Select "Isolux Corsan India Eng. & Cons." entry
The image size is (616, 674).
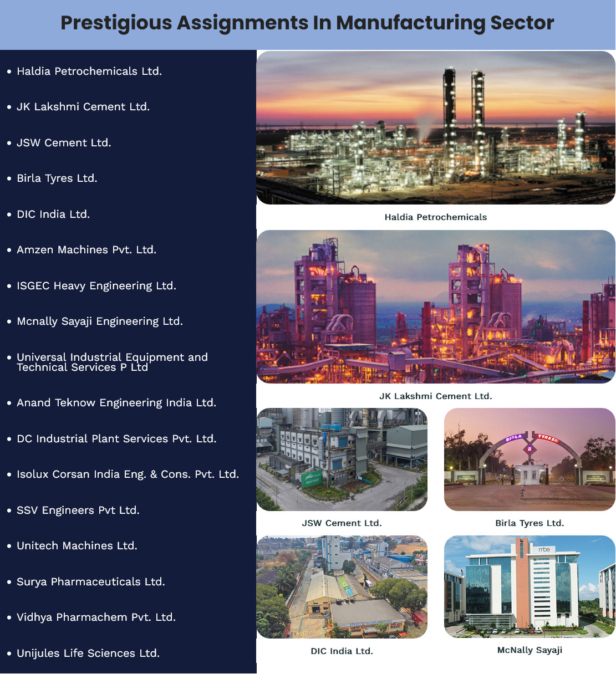(x=128, y=474)
